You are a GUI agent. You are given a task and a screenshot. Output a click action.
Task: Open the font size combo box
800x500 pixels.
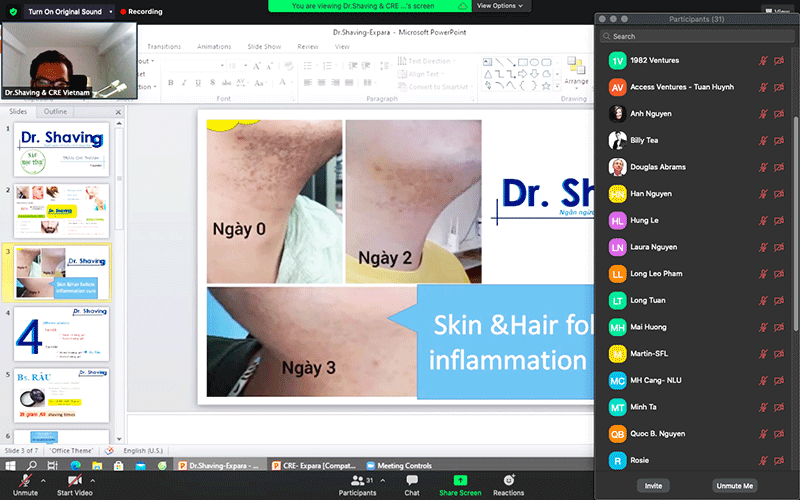pos(237,66)
